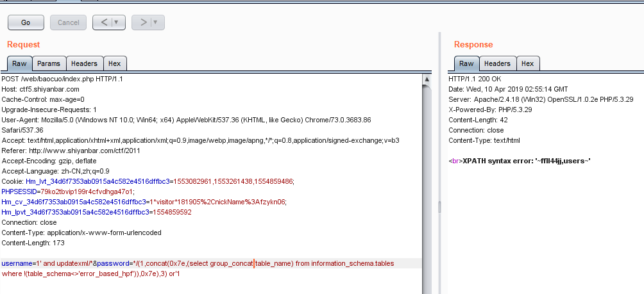Click the Content-Type: text/html response line
Image resolution: width=644 pixels, height=294 pixels.
tap(484, 140)
